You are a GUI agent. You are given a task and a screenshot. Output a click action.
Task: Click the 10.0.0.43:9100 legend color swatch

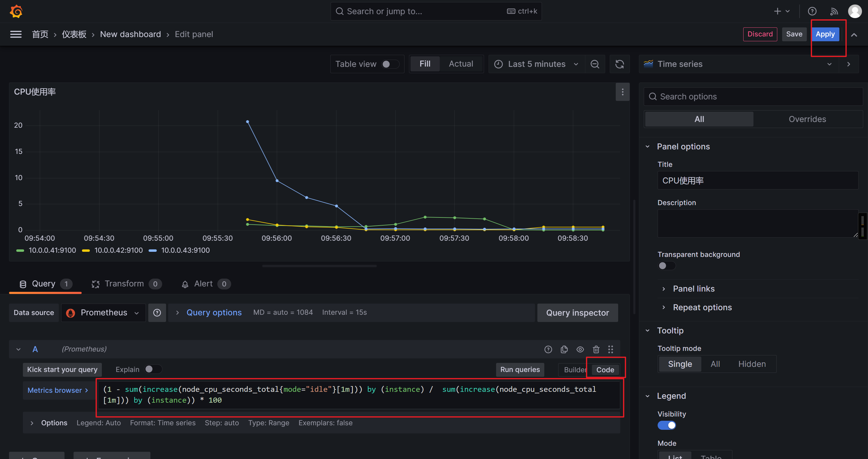pyautogui.click(x=153, y=251)
